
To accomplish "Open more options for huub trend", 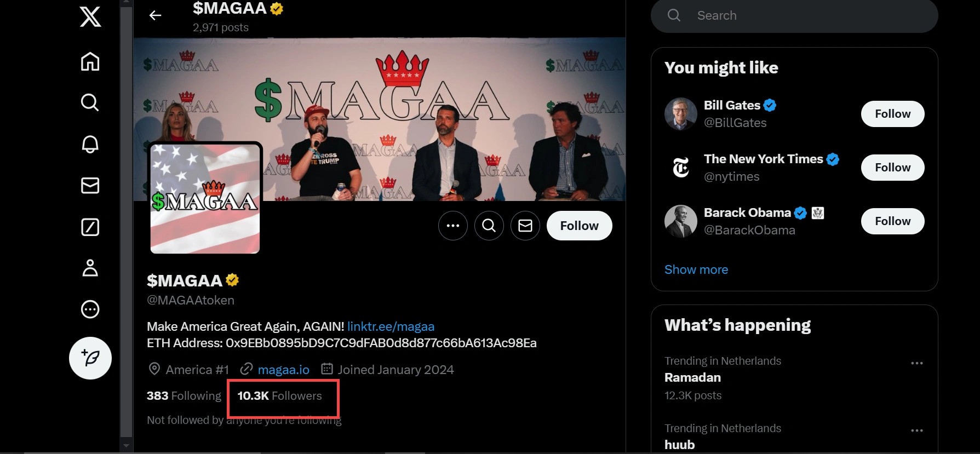I will tap(917, 430).
